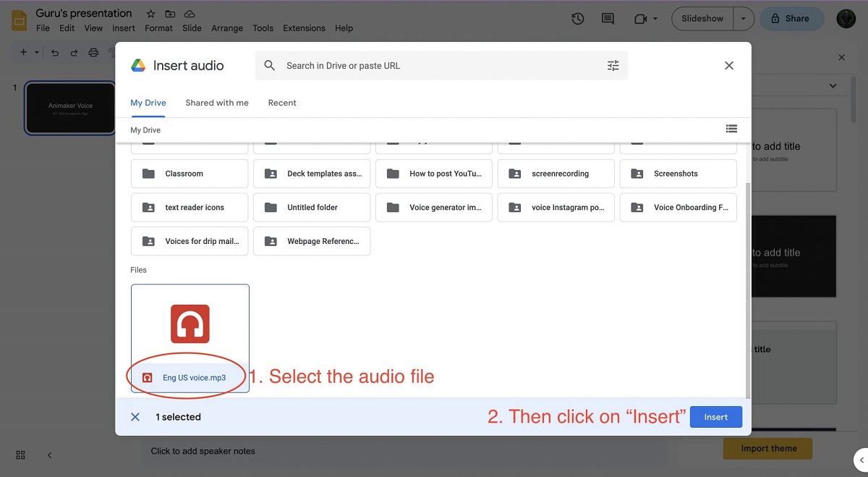868x477 pixels.
Task: Click the Google Drive logo in dialog
Action: pyautogui.click(x=138, y=65)
